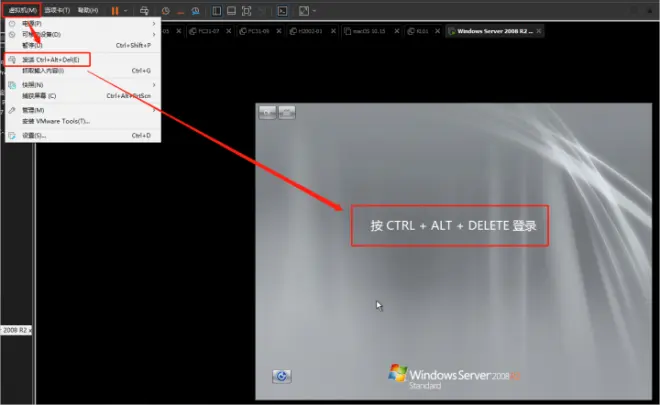Toggle the thumbnail bar view icon

[231, 11]
